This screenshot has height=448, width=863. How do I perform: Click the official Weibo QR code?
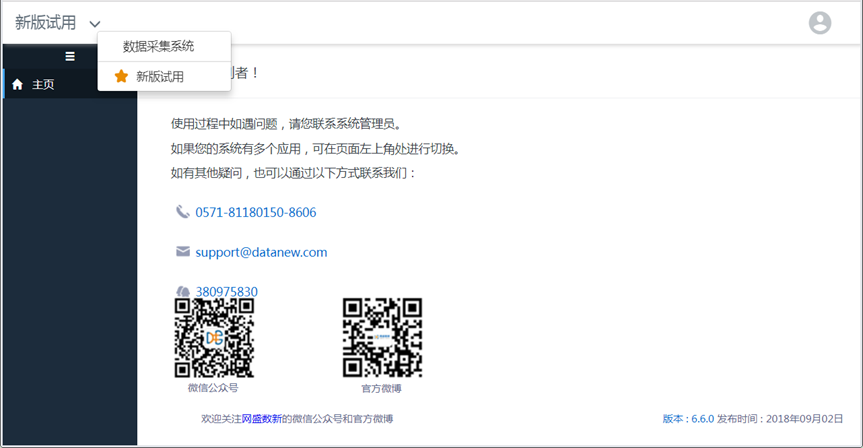(x=382, y=337)
